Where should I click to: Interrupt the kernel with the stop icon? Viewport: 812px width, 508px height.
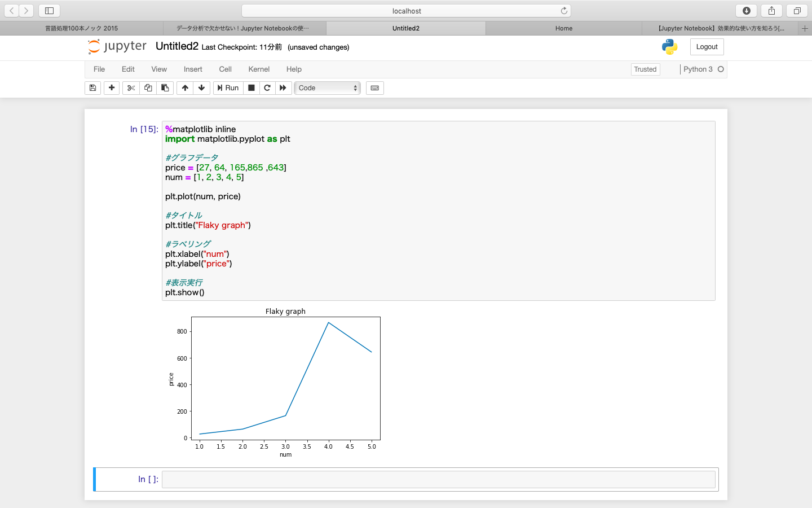click(251, 88)
